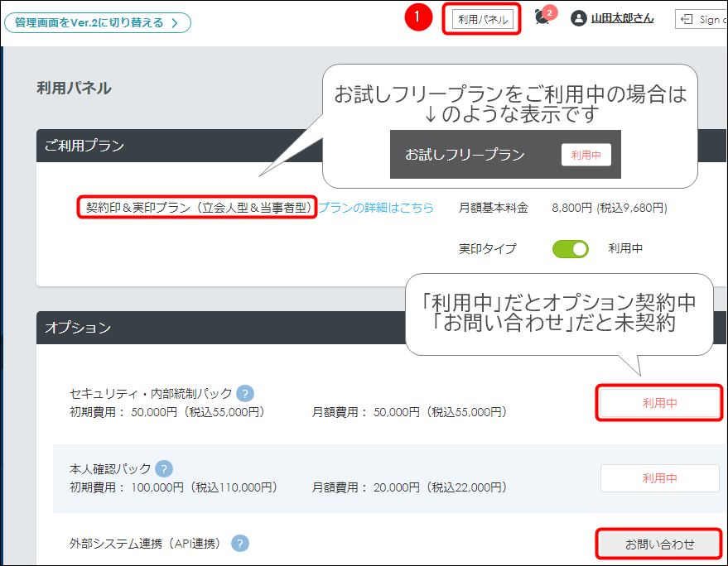Click chevron arrow in Ver.2 switch button
Screen dimensions: 728x566
(175, 22)
